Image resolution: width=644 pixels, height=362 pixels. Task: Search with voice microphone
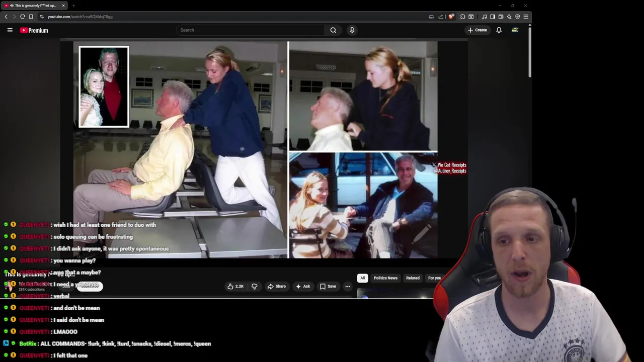(x=352, y=30)
